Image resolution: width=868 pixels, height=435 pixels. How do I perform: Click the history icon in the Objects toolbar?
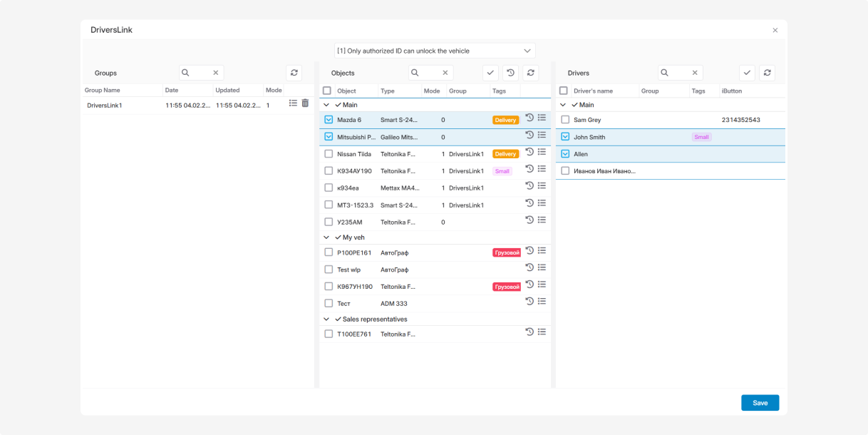coord(510,73)
